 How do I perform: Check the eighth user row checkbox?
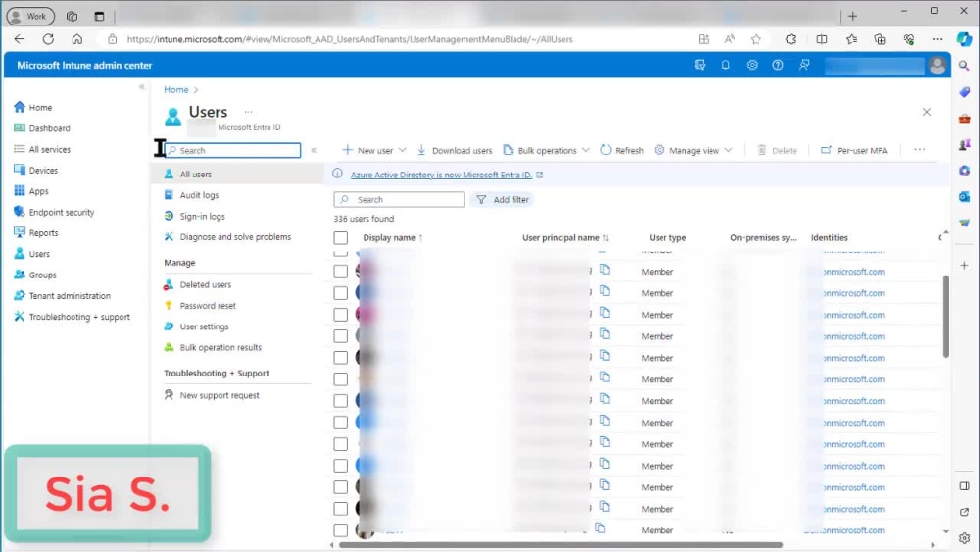pyautogui.click(x=341, y=423)
